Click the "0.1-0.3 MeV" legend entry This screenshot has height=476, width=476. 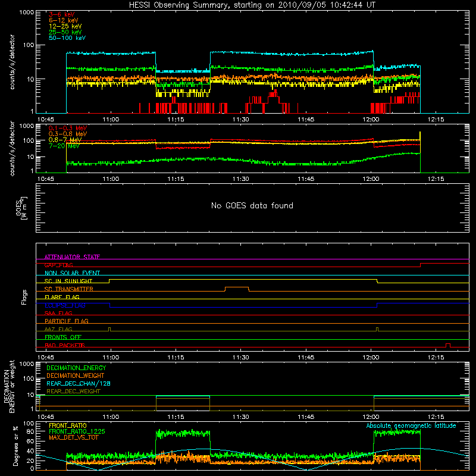[x=68, y=128]
